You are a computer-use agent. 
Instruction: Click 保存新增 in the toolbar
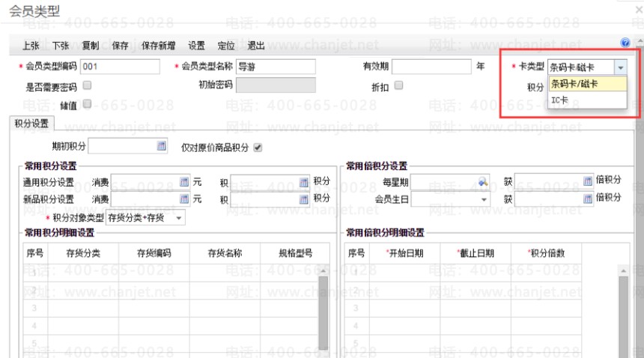click(x=158, y=46)
